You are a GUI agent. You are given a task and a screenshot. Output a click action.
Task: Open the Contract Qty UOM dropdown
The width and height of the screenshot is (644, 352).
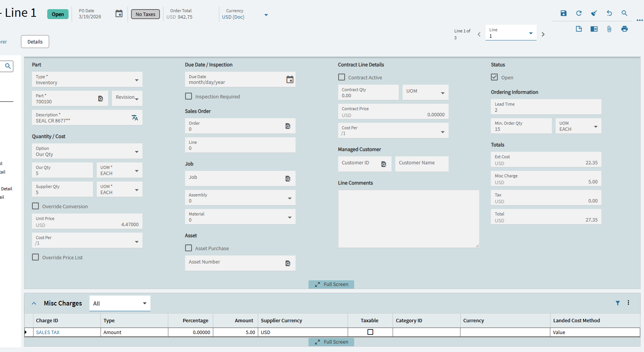[443, 93]
